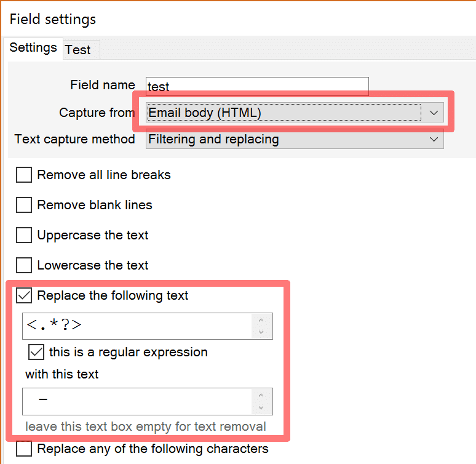This screenshot has width=476, height=464.
Task: Check the Remove blank lines option
Action: 24,205
